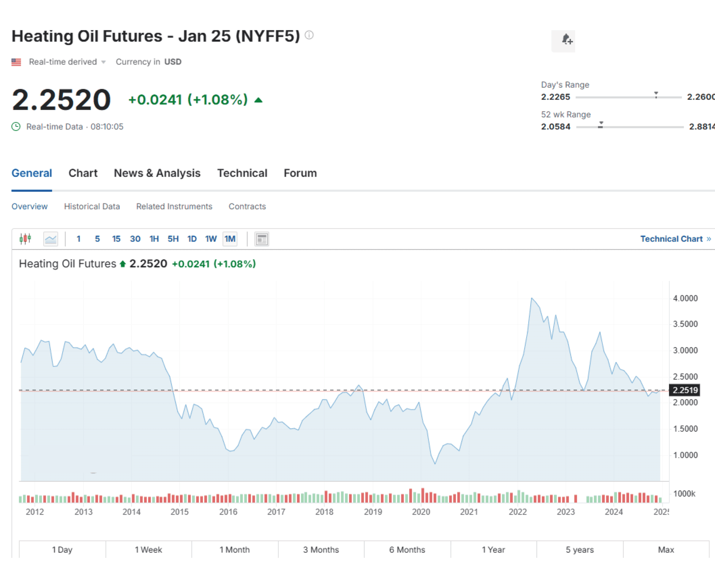Switch to the area chart type icon

point(50,239)
